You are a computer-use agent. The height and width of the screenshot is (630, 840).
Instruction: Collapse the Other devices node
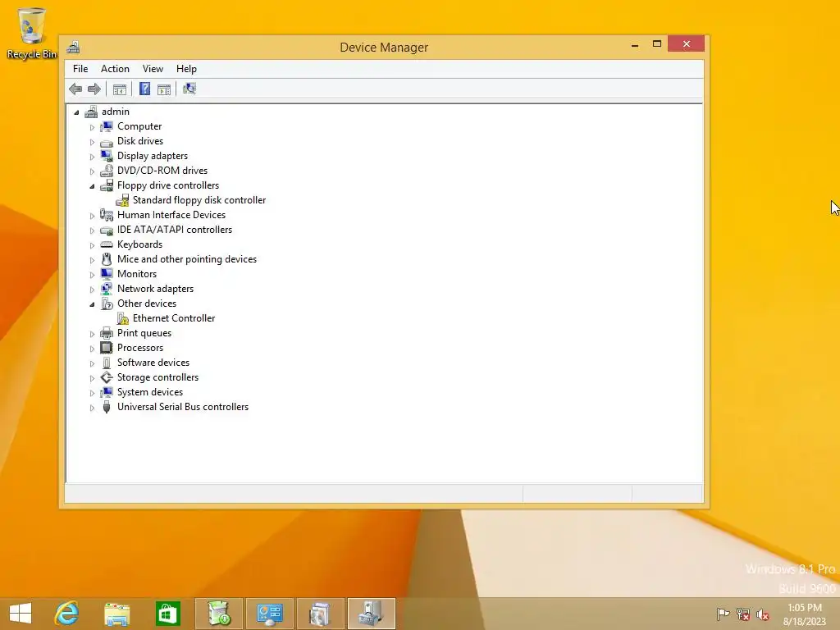(x=92, y=304)
